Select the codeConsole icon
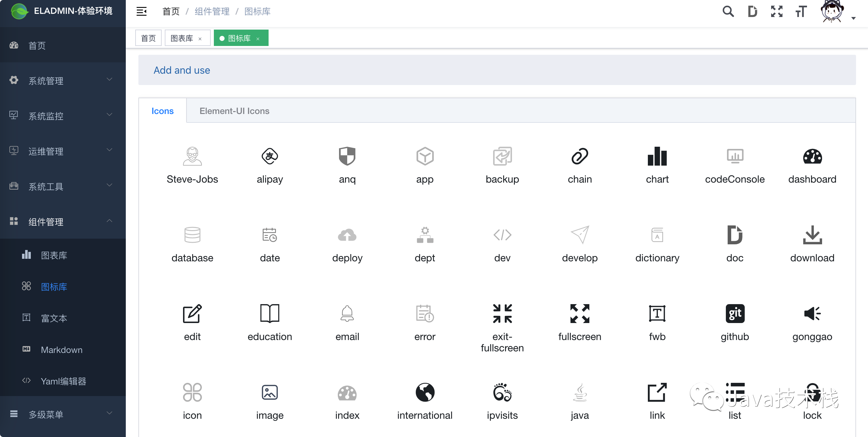The width and height of the screenshot is (868, 437). pyautogui.click(x=735, y=156)
